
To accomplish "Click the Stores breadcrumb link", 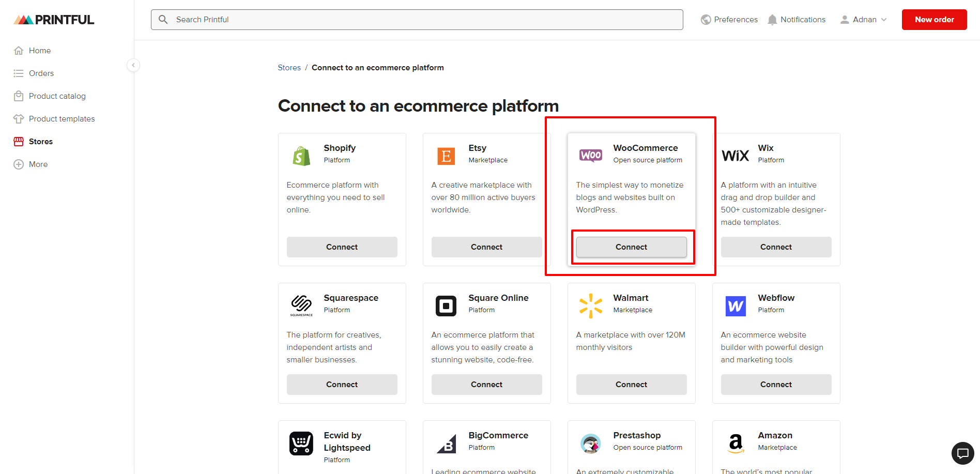I will (289, 68).
